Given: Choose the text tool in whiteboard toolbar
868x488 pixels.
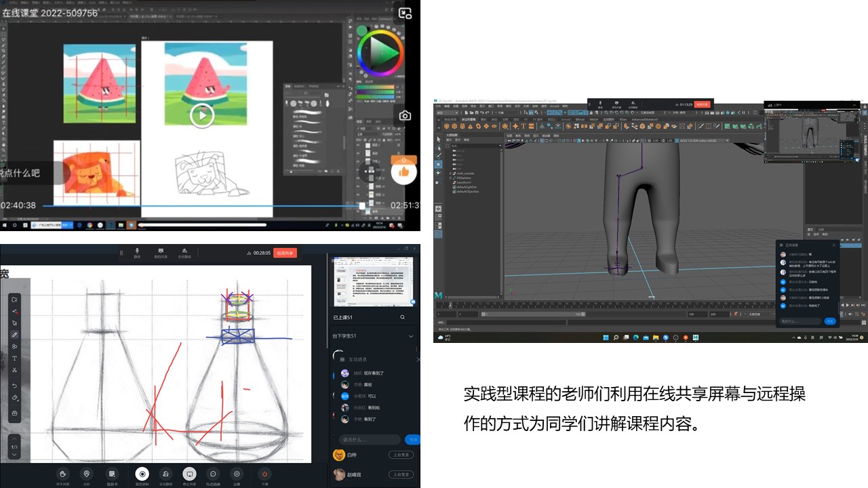Looking at the screenshot, I should click(15, 358).
